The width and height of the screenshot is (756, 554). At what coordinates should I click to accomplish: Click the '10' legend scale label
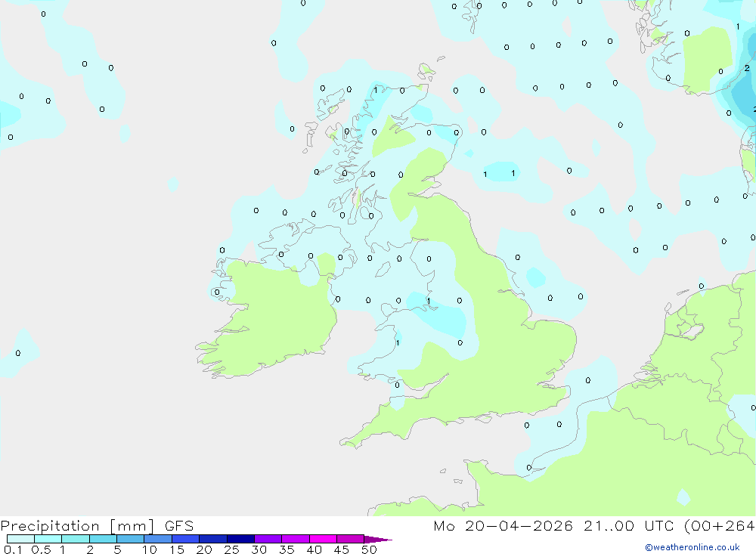(150, 549)
